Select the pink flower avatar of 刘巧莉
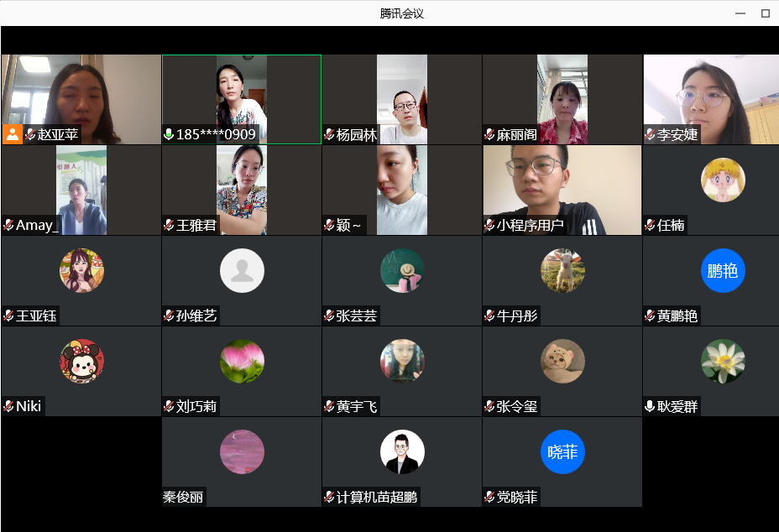This screenshot has height=532, width=779. (242, 362)
